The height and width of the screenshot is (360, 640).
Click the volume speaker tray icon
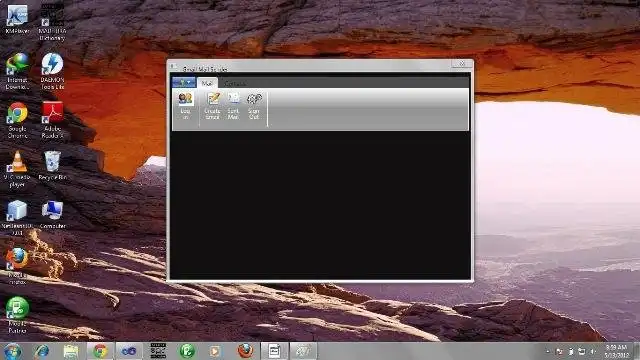click(593, 351)
